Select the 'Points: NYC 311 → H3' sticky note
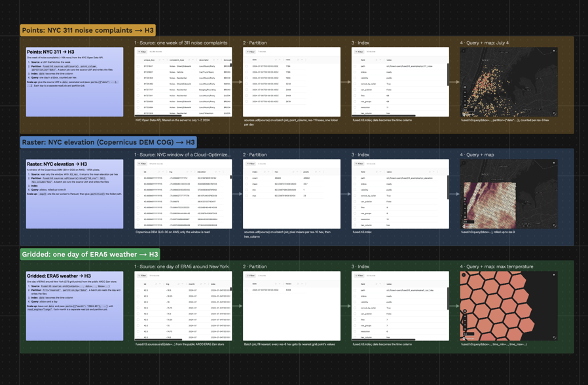 (x=75, y=82)
